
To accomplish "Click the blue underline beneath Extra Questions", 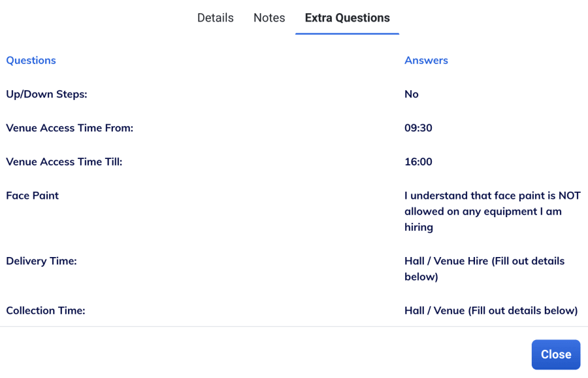I will click(347, 33).
